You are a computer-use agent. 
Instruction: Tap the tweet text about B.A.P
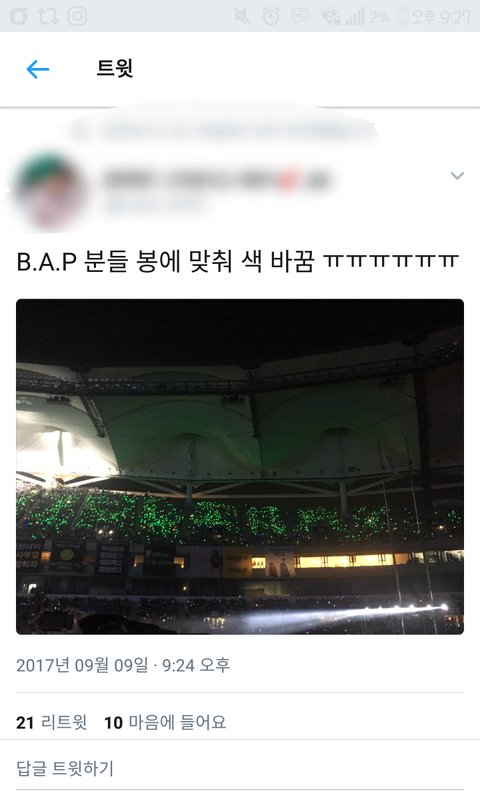tap(237, 261)
